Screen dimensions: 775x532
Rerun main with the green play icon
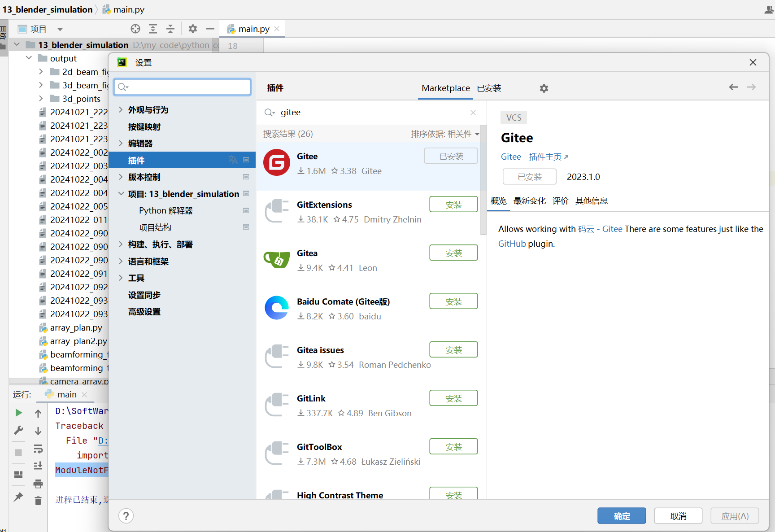(x=18, y=413)
